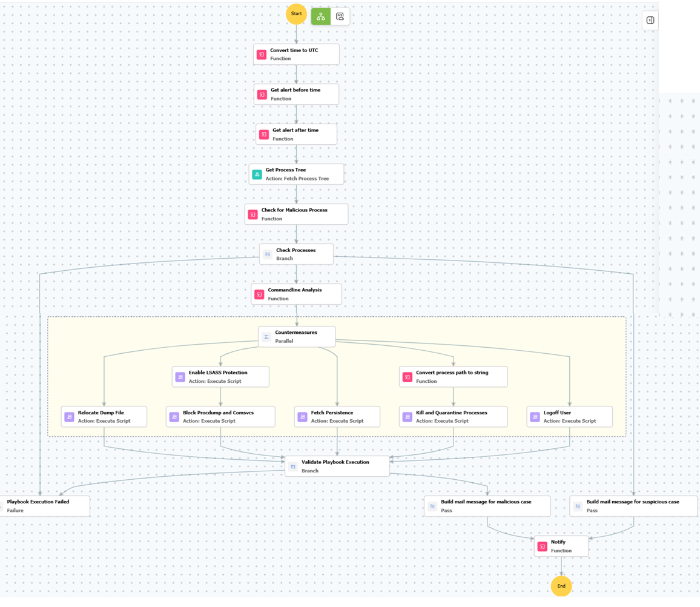Screen dimensions: 700x607
Task: Select the green workflow graph view icon
Action: (321, 16)
